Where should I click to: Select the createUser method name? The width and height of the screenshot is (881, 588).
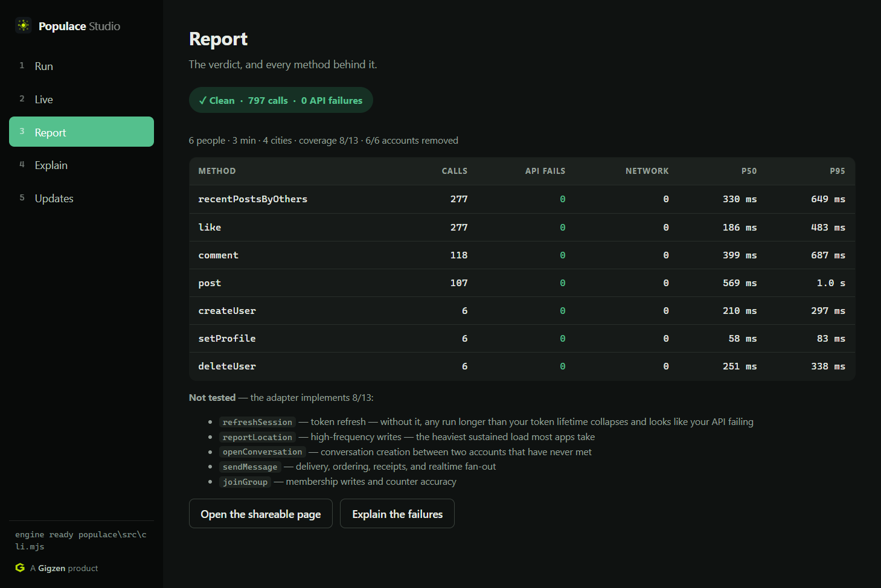click(227, 311)
